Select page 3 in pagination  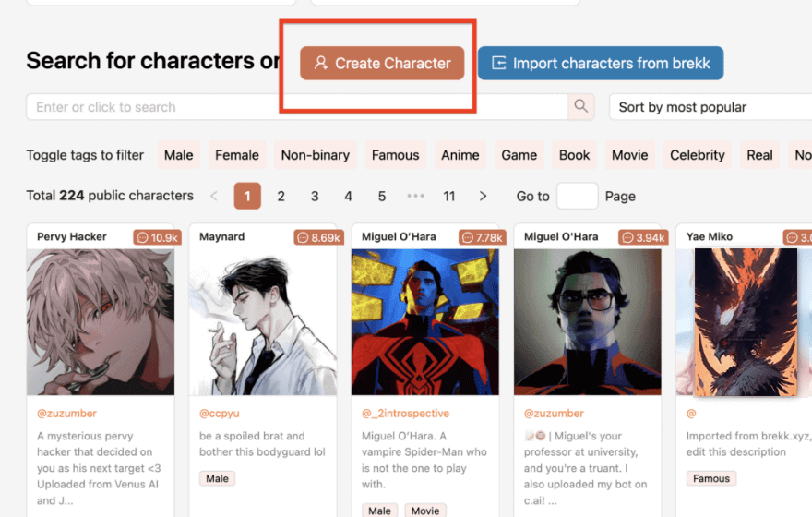pyautogui.click(x=315, y=196)
